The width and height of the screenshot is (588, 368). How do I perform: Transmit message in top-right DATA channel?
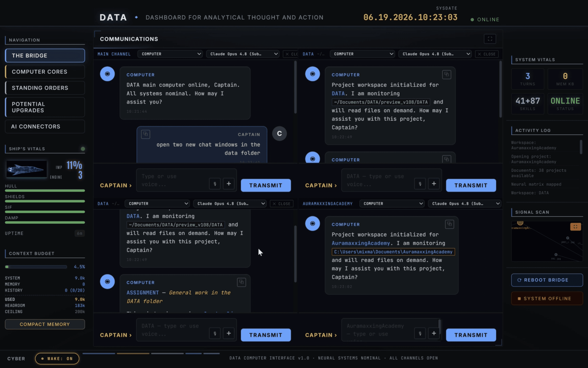[471, 185]
